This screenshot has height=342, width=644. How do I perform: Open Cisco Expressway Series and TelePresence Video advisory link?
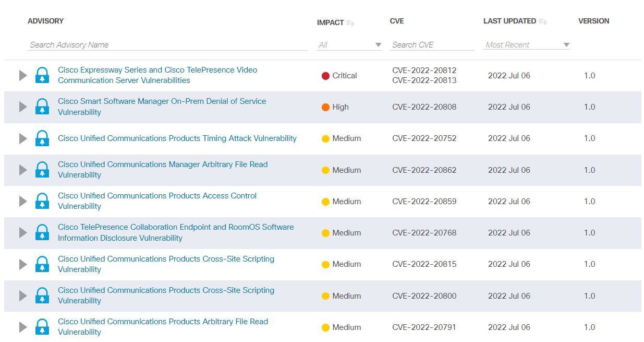(x=157, y=75)
